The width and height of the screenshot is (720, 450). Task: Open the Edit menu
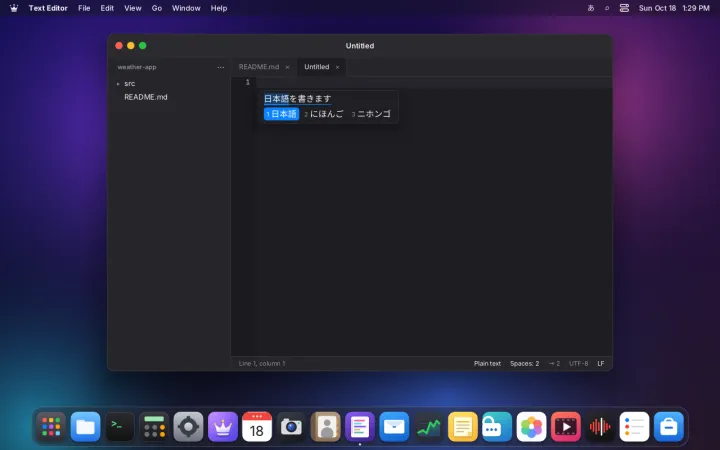pos(107,8)
